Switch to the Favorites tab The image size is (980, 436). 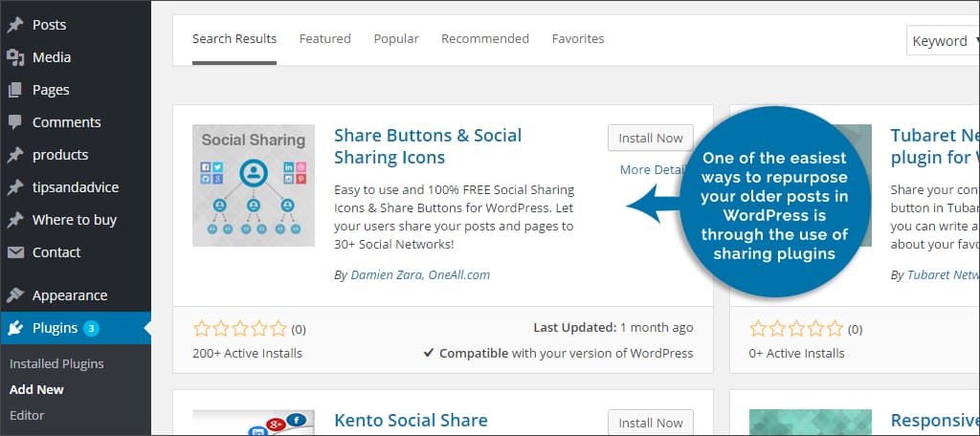[578, 39]
